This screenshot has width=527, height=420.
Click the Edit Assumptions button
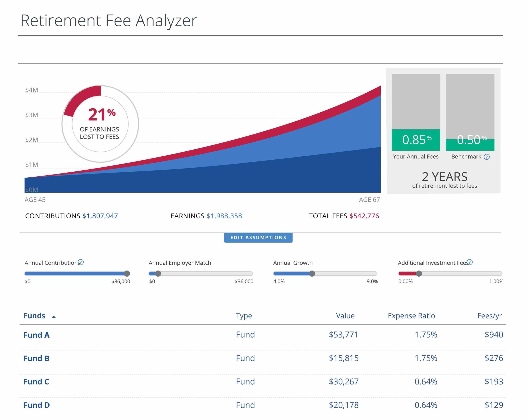coord(258,237)
